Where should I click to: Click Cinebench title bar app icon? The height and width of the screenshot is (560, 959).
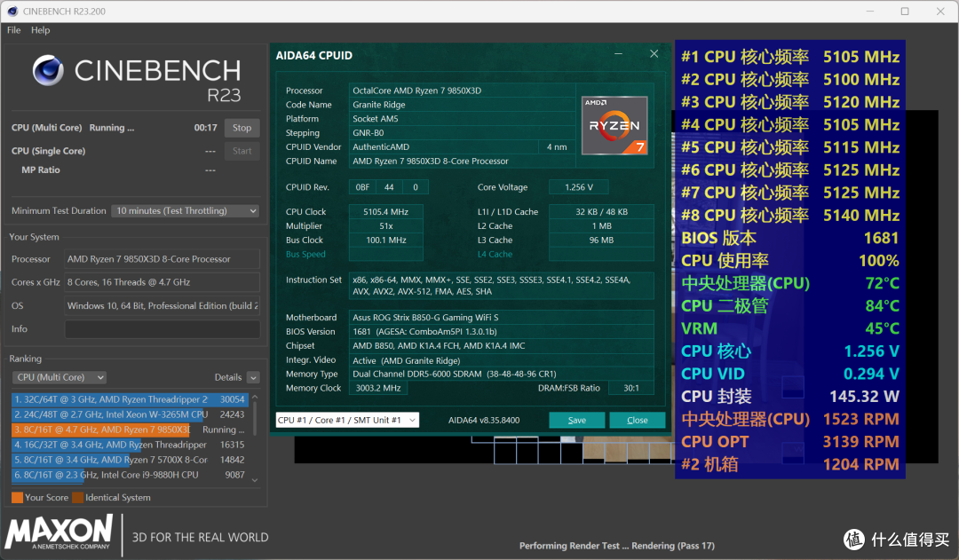click(12, 11)
